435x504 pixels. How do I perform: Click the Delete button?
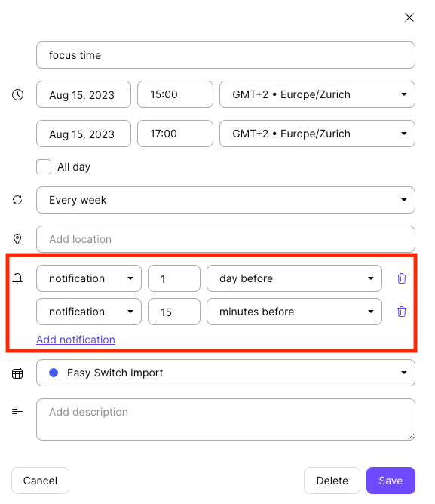tap(332, 481)
